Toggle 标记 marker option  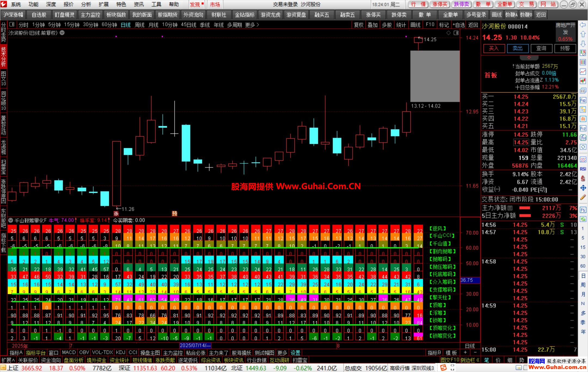coord(444,25)
